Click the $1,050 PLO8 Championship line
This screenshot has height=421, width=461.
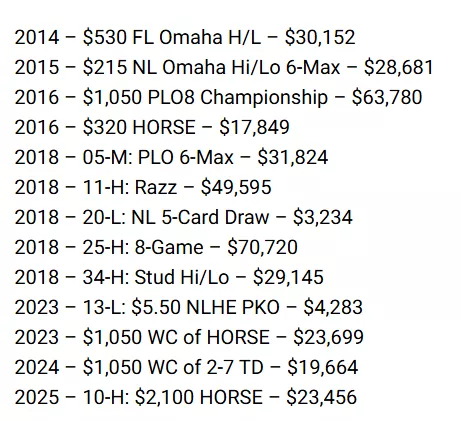(218, 97)
